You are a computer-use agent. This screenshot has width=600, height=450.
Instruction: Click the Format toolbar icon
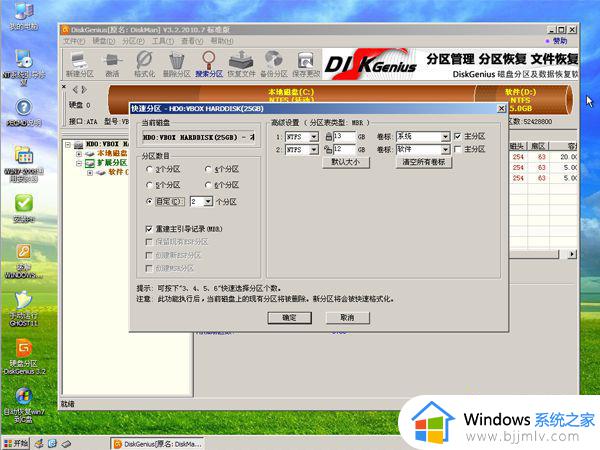[144, 64]
